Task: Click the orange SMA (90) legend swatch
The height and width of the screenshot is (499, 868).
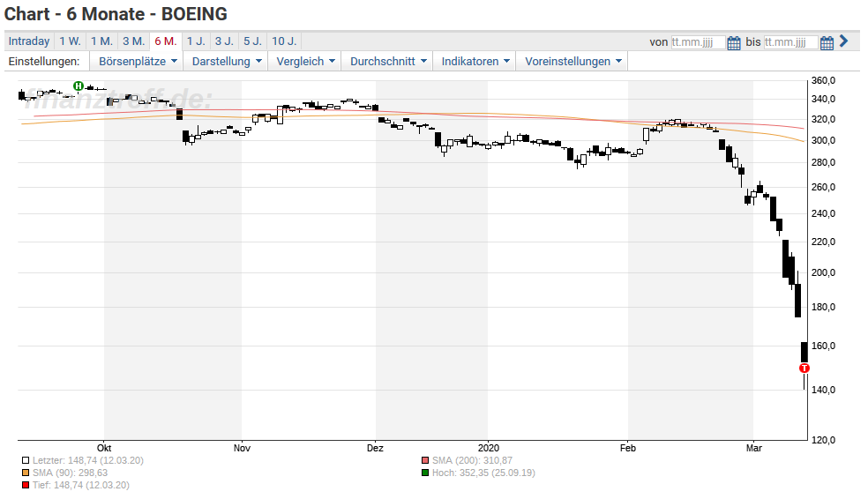Action: point(26,473)
